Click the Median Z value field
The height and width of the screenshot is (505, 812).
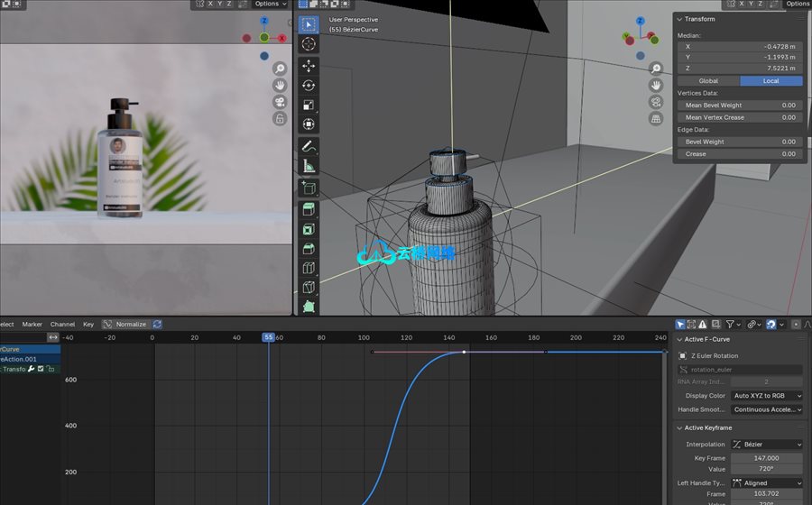[740, 69]
